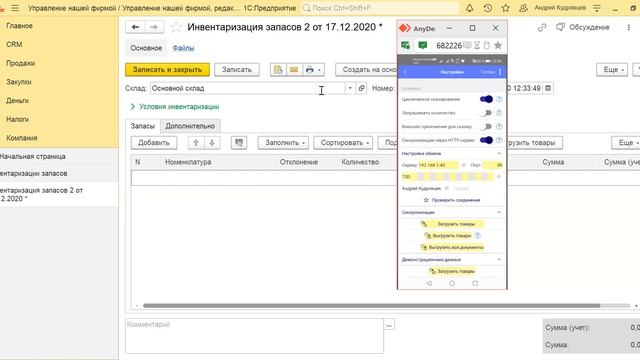The image size is (640, 360).
Task: Open favorites star in title bar
Action: (505, 8)
